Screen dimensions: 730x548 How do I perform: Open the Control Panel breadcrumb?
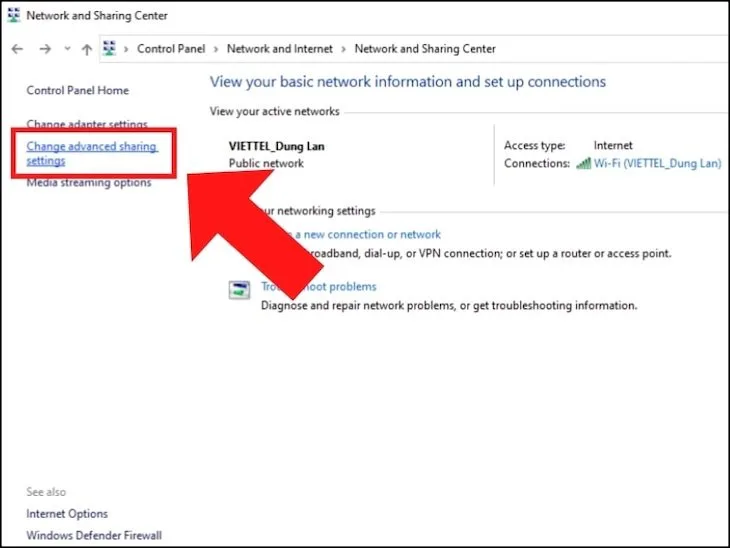click(171, 49)
